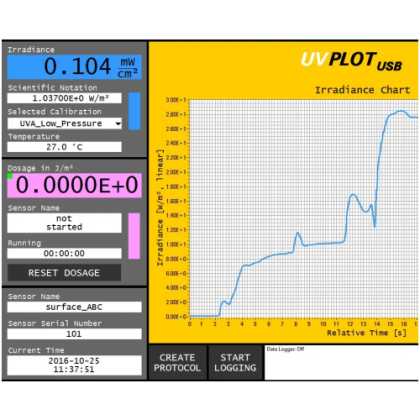Click the Sensor Serial Number label
The width and height of the screenshot is (420, 420).
[55, 323]
